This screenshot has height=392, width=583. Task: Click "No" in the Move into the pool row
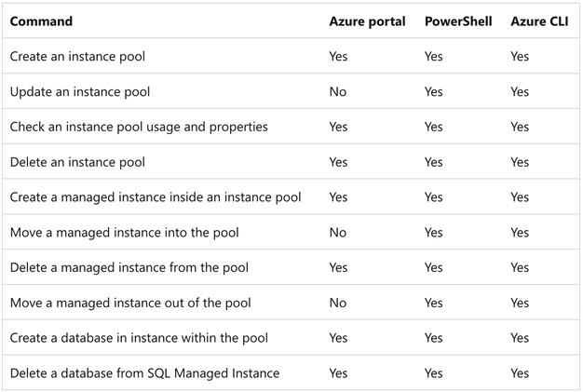point(338,233)
